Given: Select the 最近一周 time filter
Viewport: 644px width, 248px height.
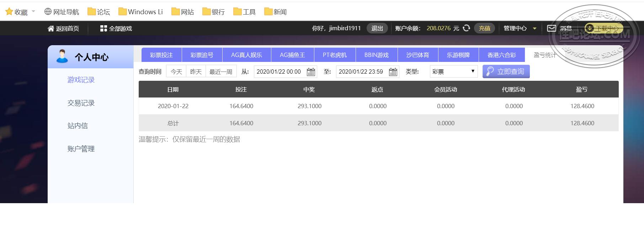Looking at the screenshot, I should coord(221,72).
